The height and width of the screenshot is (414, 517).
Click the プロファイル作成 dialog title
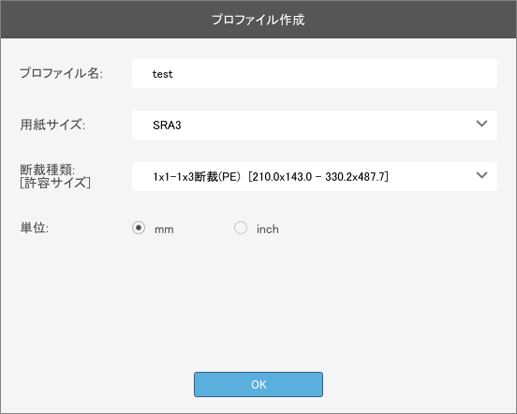[x=258, y=20]
